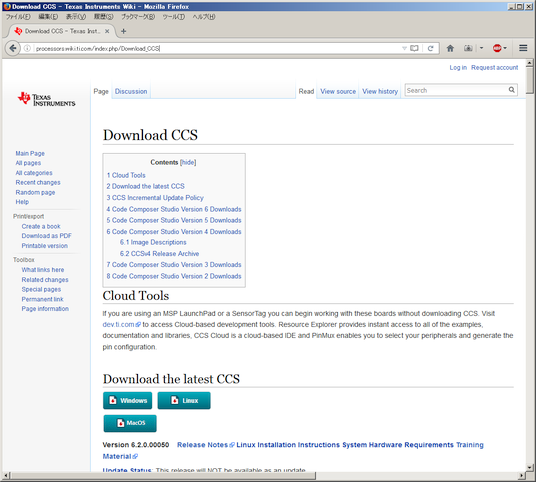Go to the Firefox home page icon
536x482 pixels.
tap(450, 49)
